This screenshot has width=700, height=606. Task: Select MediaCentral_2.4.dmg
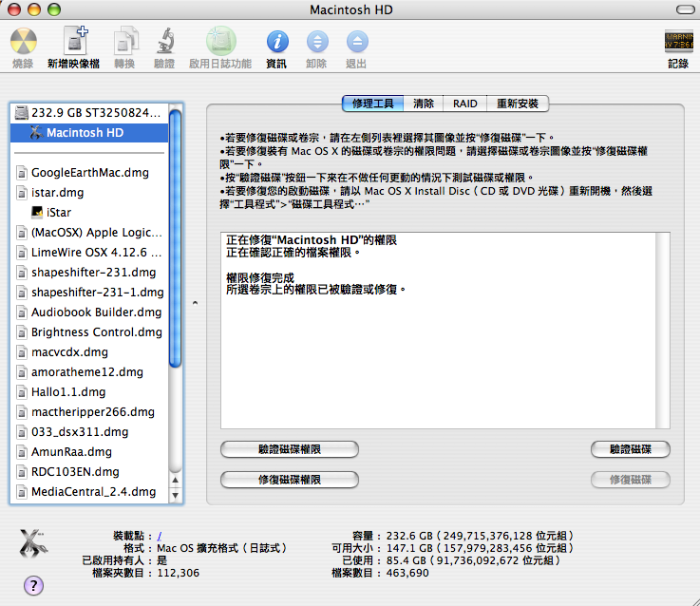89,492
